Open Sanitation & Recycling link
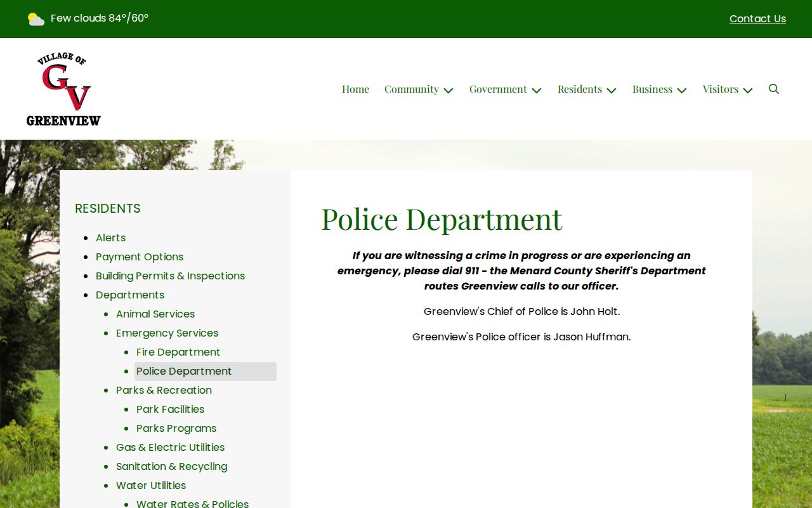This screenshot has height=508, width=812. tap(171, 466)
